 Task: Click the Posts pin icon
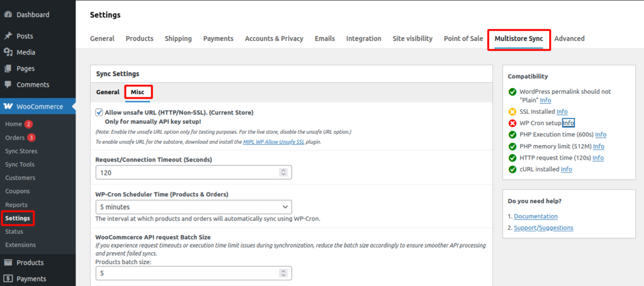[8, 36]
